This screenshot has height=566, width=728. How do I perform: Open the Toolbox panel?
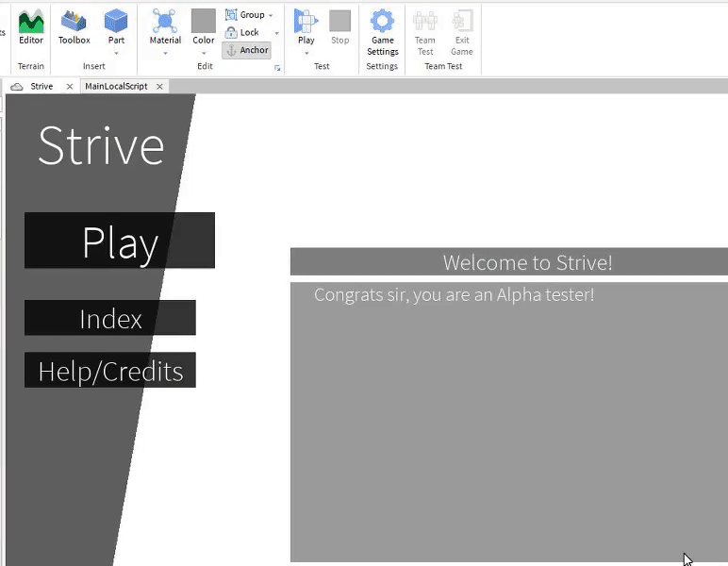pos(74,28)
